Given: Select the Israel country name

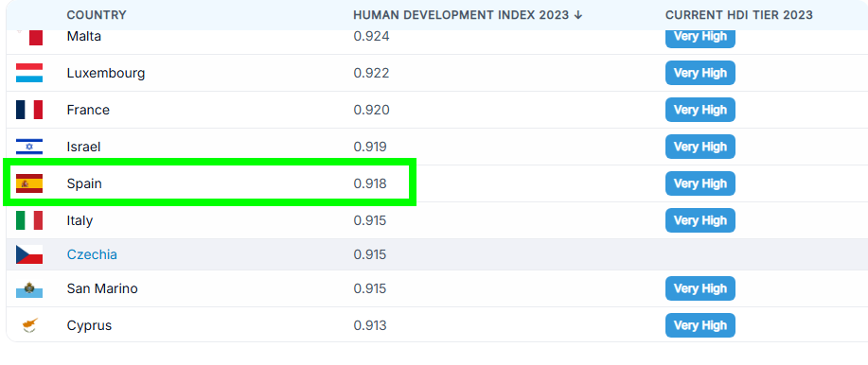Looking at the screenshot, I should click(x=83, y=147).
